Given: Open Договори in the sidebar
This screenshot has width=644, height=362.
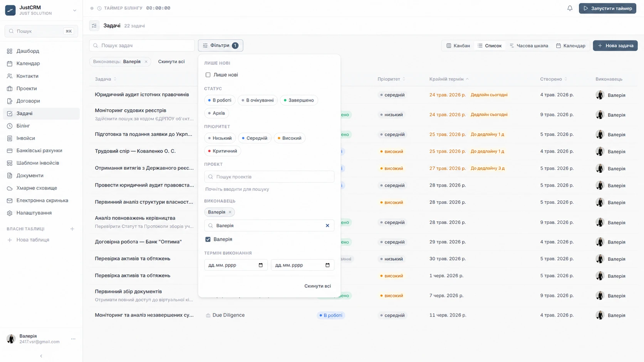Looking at the screenshot, I should click(41, 101).
